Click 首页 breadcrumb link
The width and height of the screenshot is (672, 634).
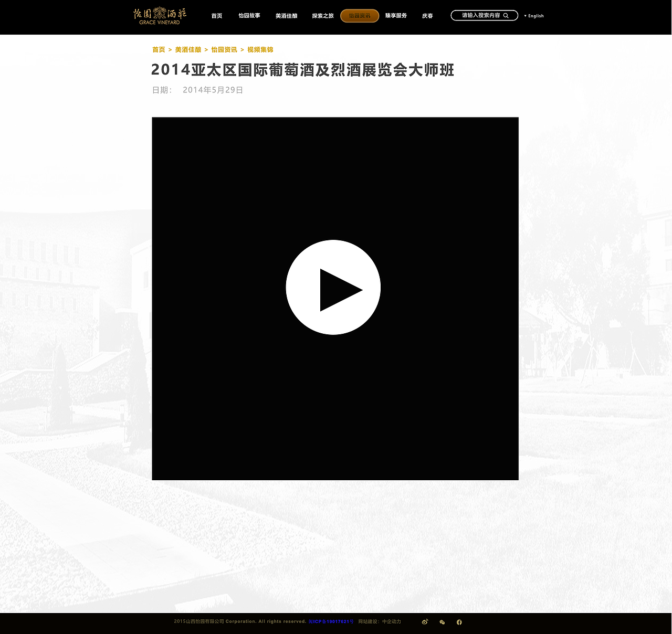pos(159,49)
